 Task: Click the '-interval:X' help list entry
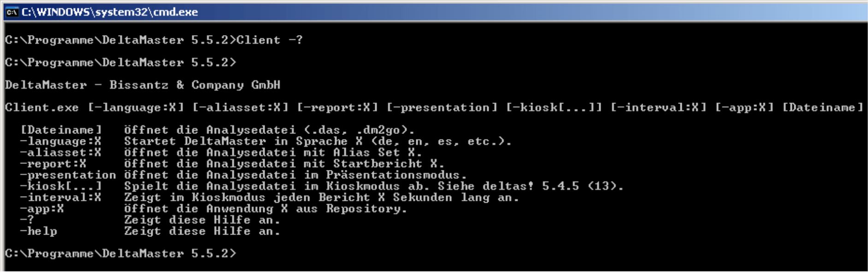[61, 198]
